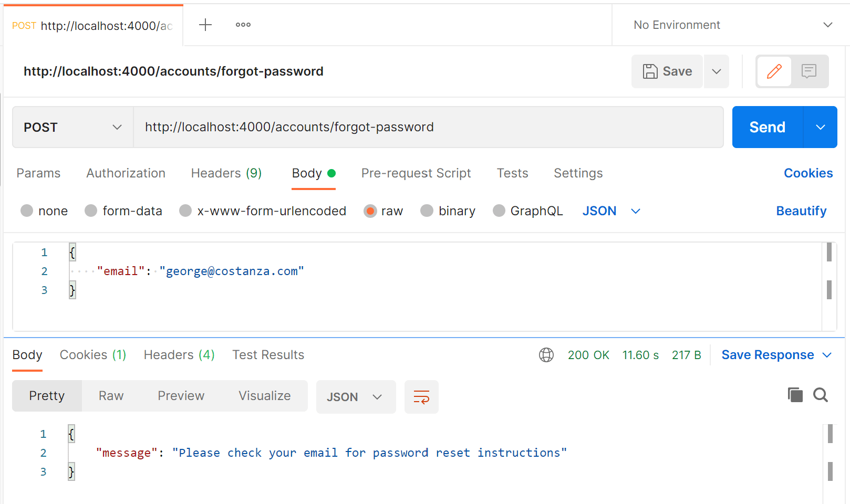Screen dimensions: 850x504
Task: Search the response with the magnifier icon
Action: pyautogui.click(x=821, y=395)
